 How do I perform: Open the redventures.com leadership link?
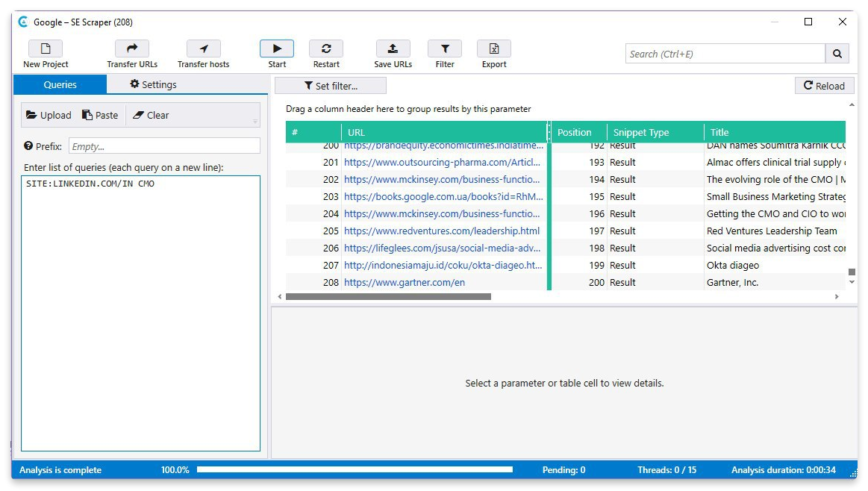[x=442, y=231]
